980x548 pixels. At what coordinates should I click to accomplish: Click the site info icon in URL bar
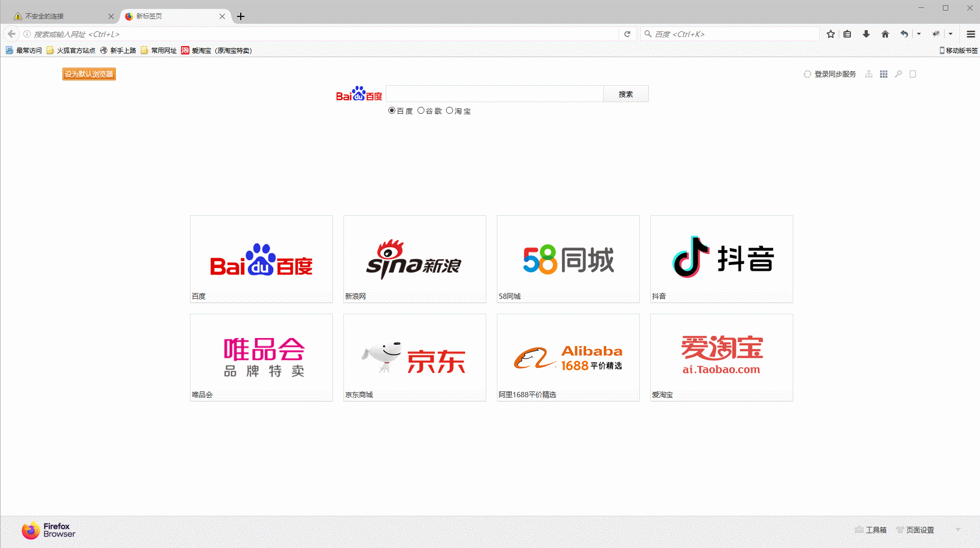click(x=27, y=34)
